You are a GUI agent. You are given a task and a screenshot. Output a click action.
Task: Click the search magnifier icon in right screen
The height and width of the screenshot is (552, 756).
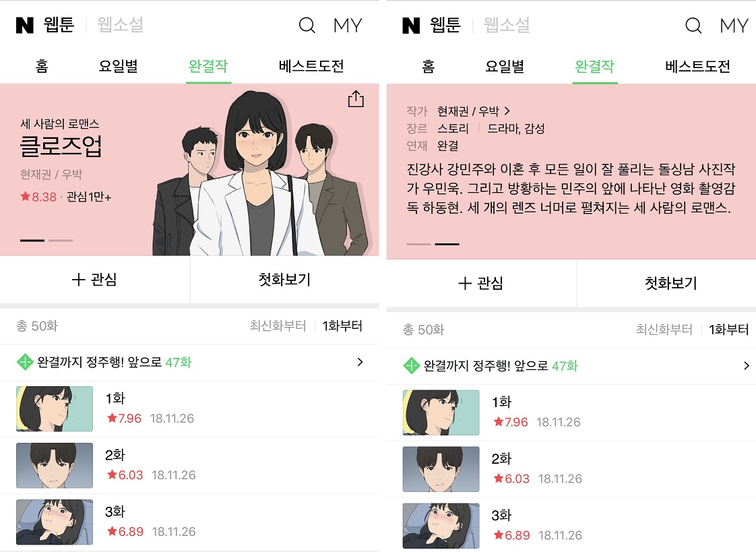(693, 25)
